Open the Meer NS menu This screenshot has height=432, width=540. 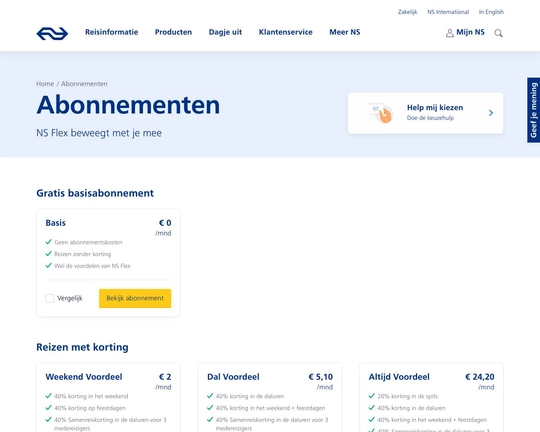pyautogui.click(x=345, y=32)
